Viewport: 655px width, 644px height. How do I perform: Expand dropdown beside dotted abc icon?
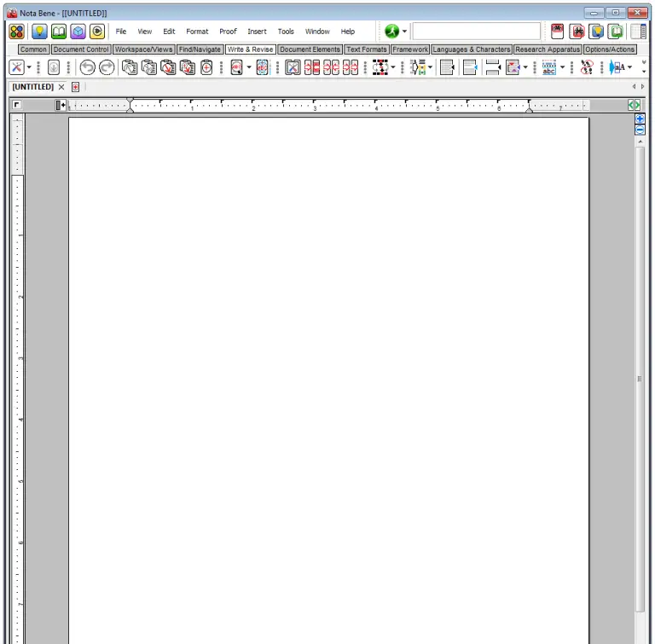pyautogui.click(x=562, y=67)
